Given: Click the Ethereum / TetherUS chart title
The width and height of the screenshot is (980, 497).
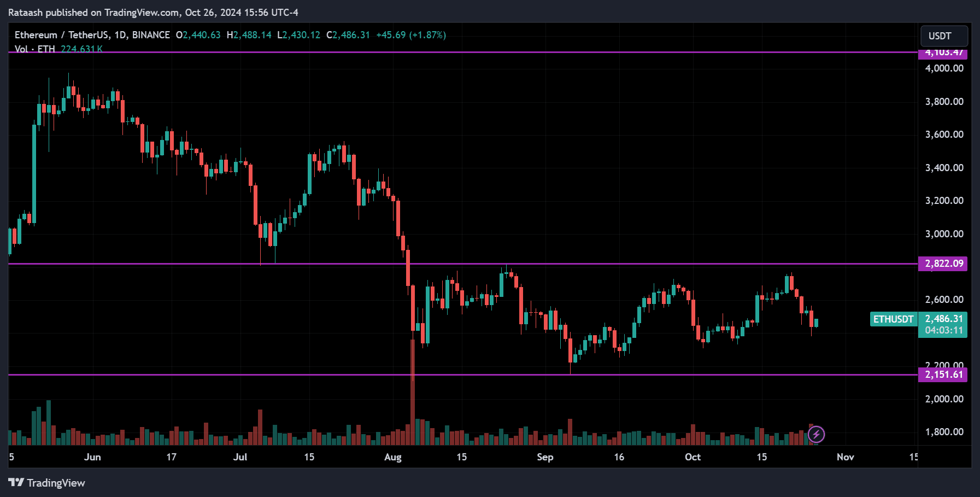Looking at the screenshot, I should 92,35.
